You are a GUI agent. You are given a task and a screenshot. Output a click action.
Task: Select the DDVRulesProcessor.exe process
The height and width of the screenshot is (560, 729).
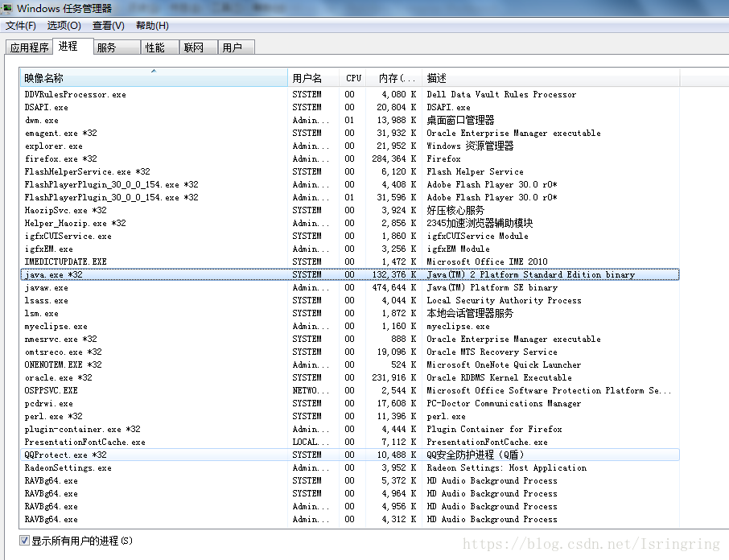click(350, 94)
